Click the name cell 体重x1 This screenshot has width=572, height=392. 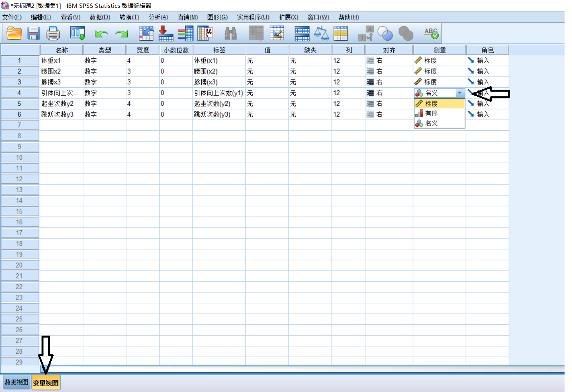62,61
